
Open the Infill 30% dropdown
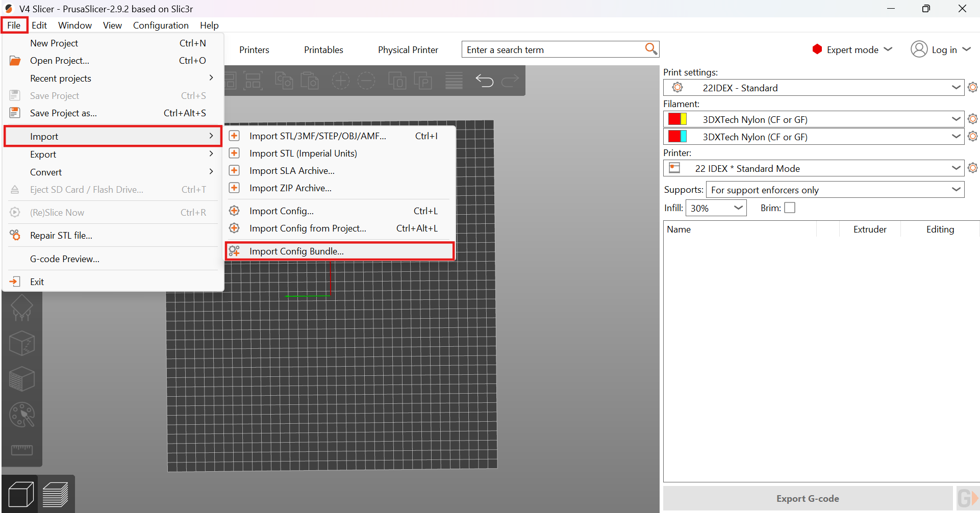pos(716,208)
